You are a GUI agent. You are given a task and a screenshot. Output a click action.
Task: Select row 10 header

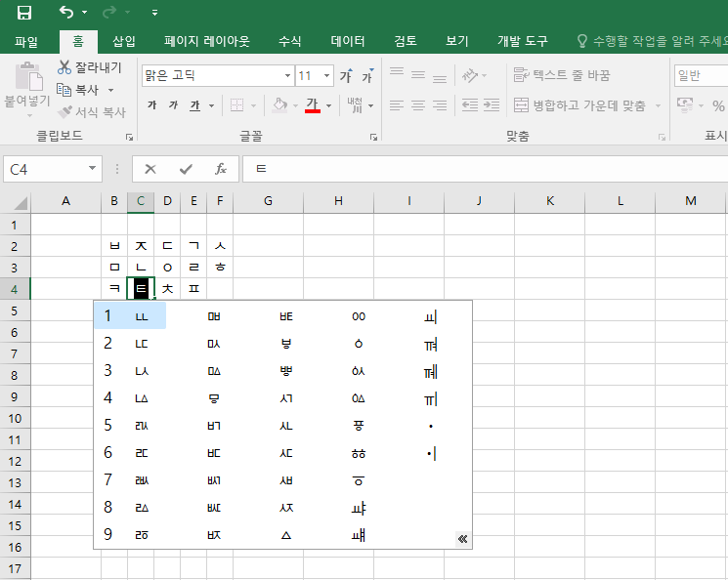click(15, 419)
